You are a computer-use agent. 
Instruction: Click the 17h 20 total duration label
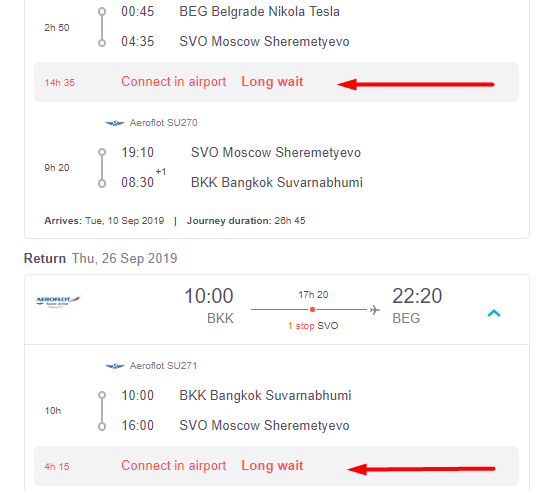(x=313, y=295)
